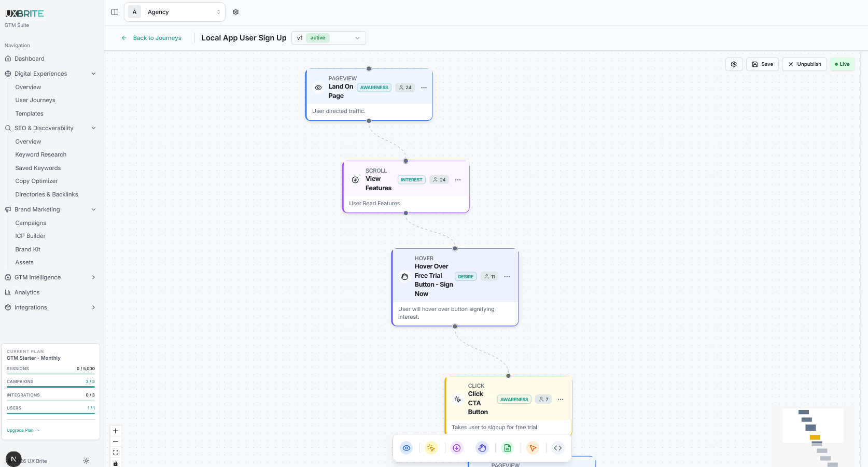Go to Keyword Research page

41,154
